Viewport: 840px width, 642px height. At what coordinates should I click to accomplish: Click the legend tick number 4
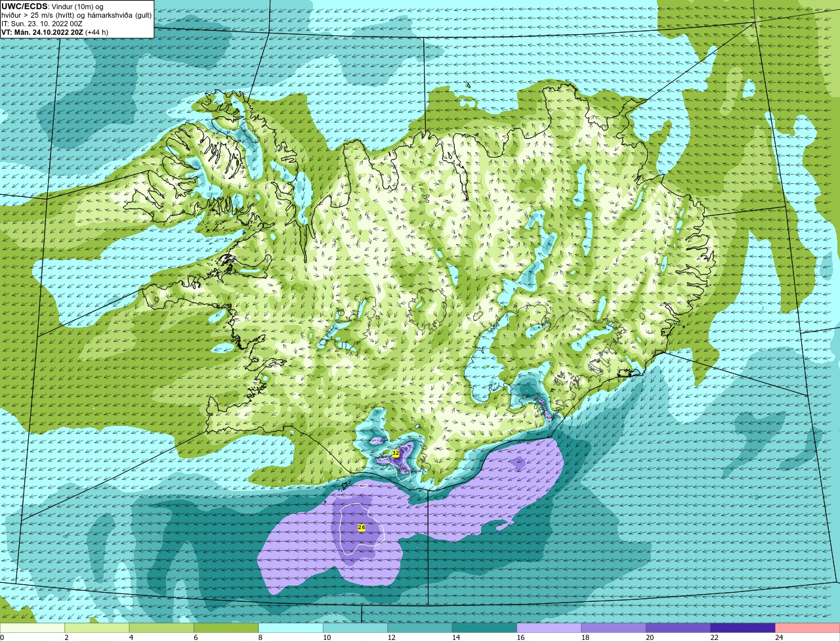point(131,637)
